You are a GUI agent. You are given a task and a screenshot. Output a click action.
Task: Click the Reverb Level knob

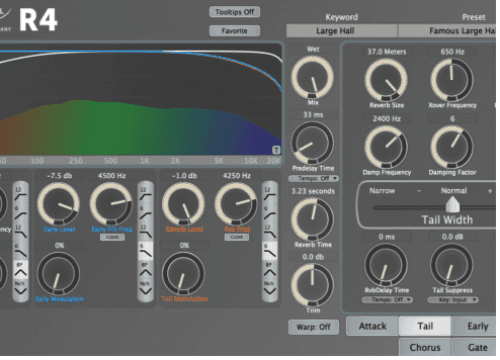(x=183, y=204)
